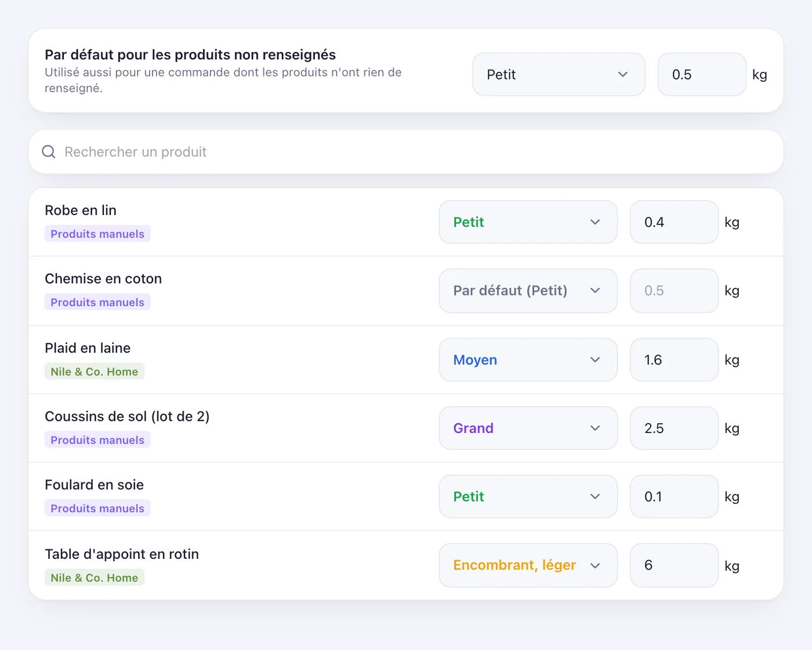
Task: Open size dropdown for Robe en lin
Action: click(528, 222)
